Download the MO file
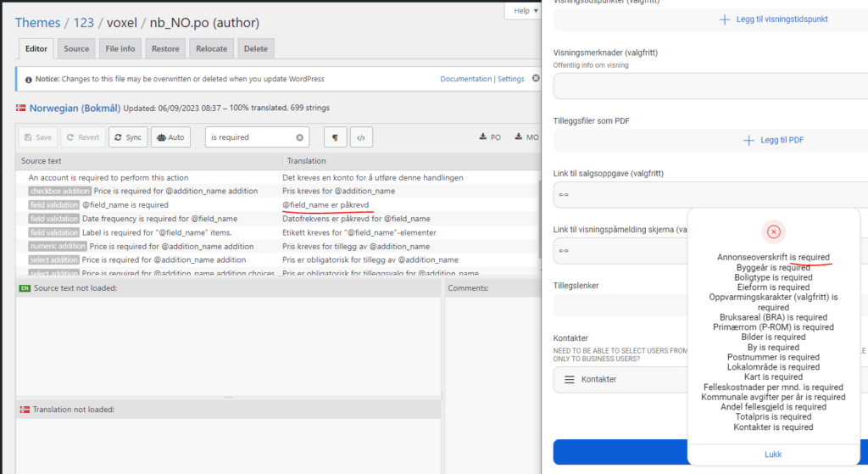Viewport: 868px width, 474px height. coord(526,137)
